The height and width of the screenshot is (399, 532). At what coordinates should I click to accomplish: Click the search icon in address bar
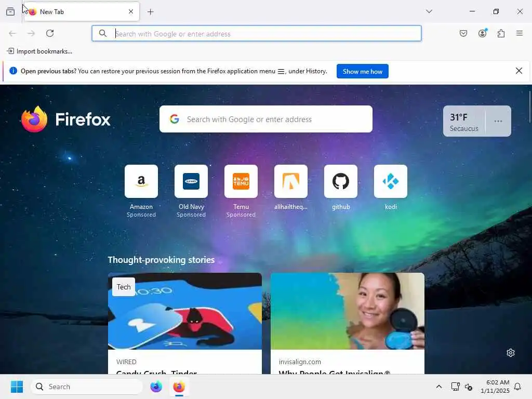103,33
